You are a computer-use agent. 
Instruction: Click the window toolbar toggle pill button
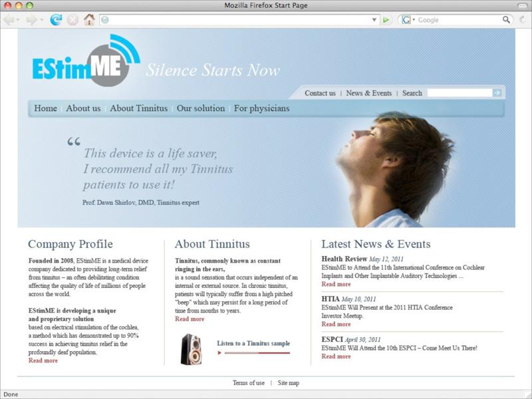coord(523,5)
